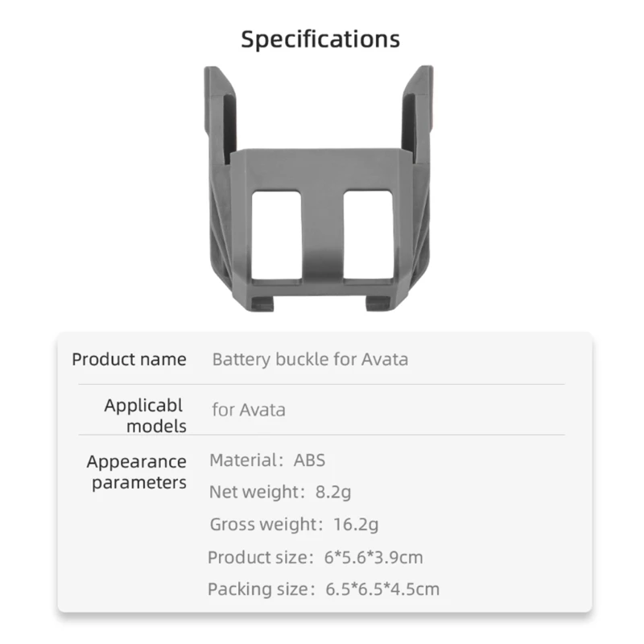Image resolution: width=644 pixels, height=644 pixels.
Task: Click the Appearance parameters label
Action: pos(137,473)
